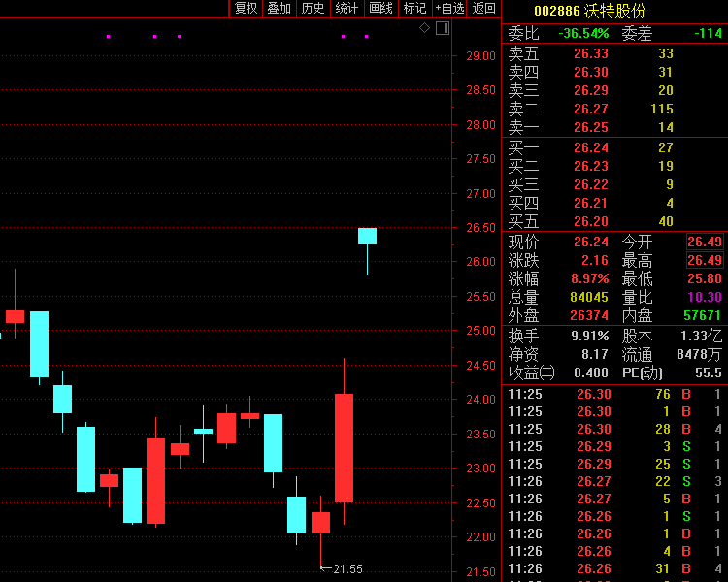
Task: Click the 量比 value 10.30
Action: (x=704, y=297)
